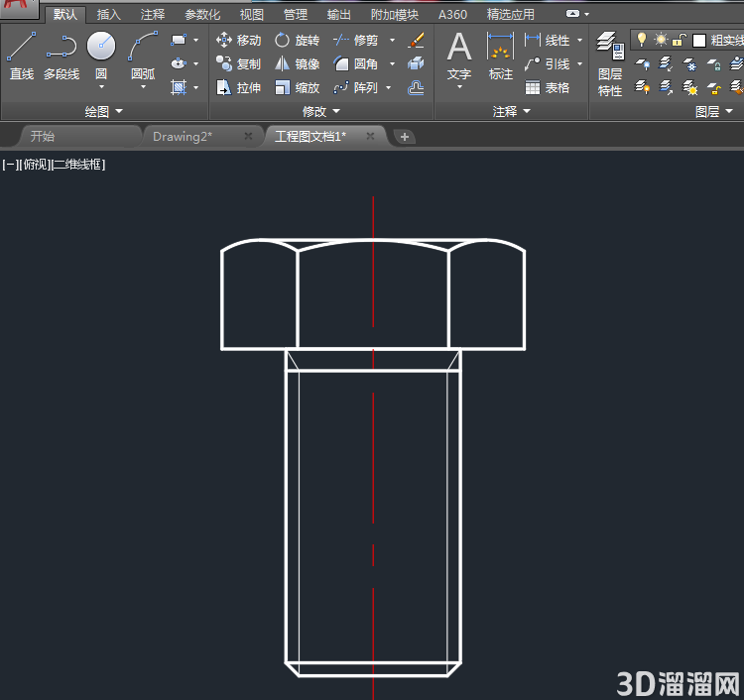The image size is (744, 700).
Task: Open the Featured Apps (精选应用) tab
Action: coord(511,15)
